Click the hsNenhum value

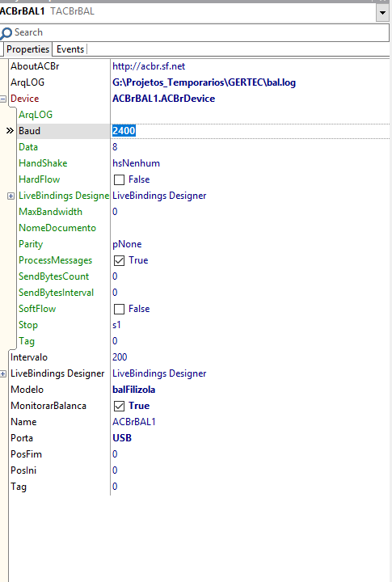(137, 163)
